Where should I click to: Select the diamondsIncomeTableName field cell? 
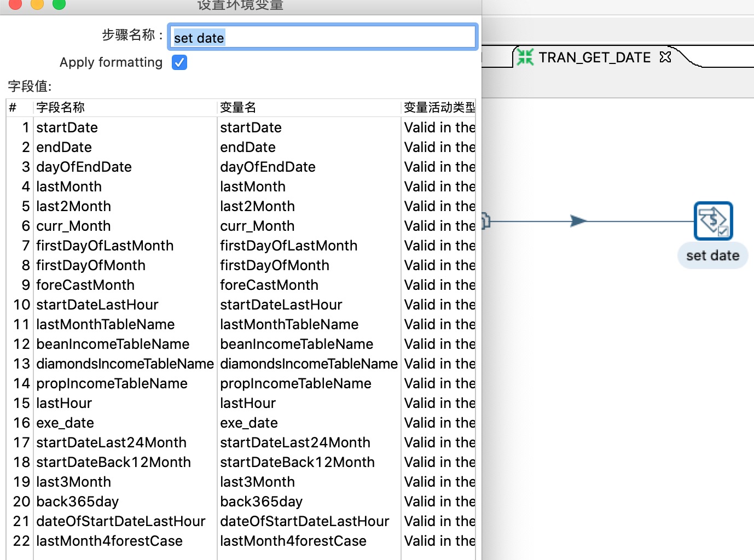pyautogui.click(x=124, y=364)
